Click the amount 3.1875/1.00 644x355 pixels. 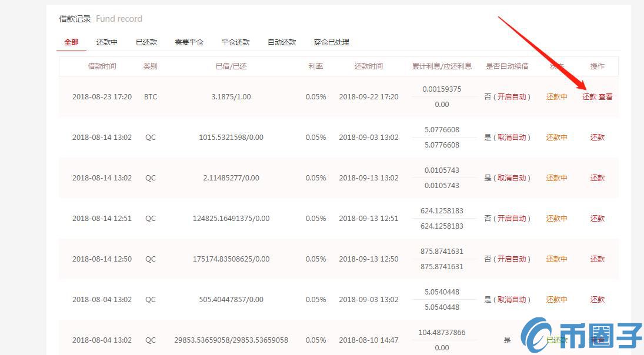231,97
